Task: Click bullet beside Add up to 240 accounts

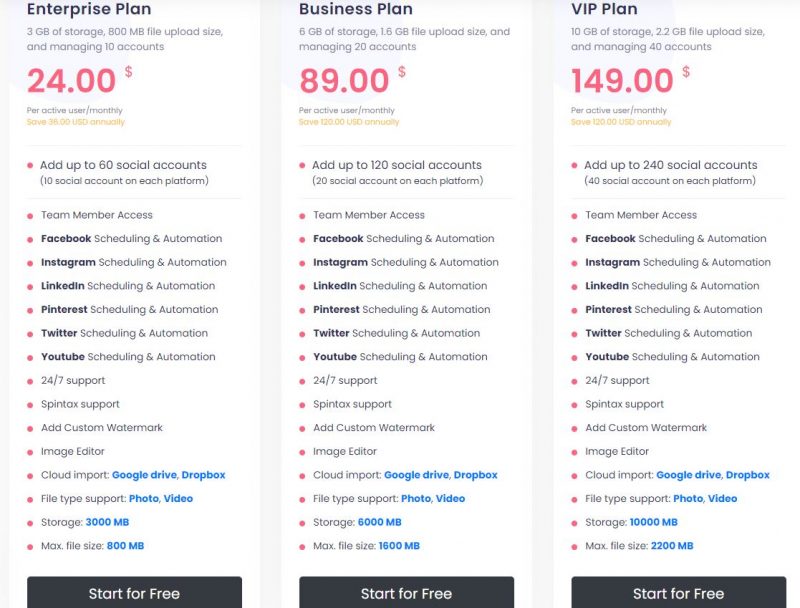Action: [574, 165]
